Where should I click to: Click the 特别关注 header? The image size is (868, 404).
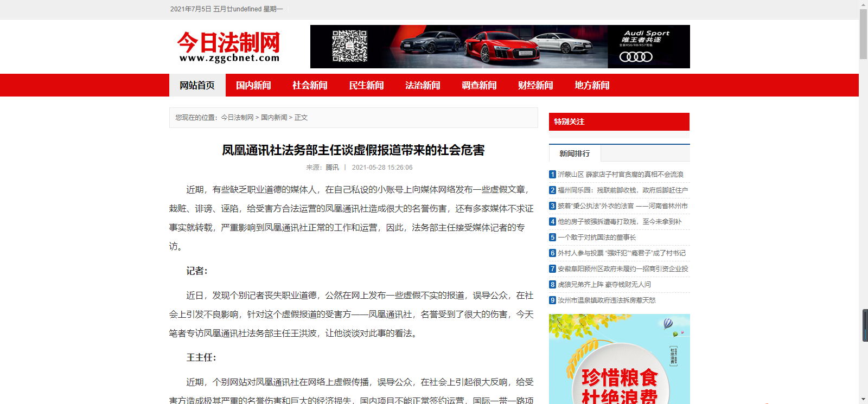[619, 121]
